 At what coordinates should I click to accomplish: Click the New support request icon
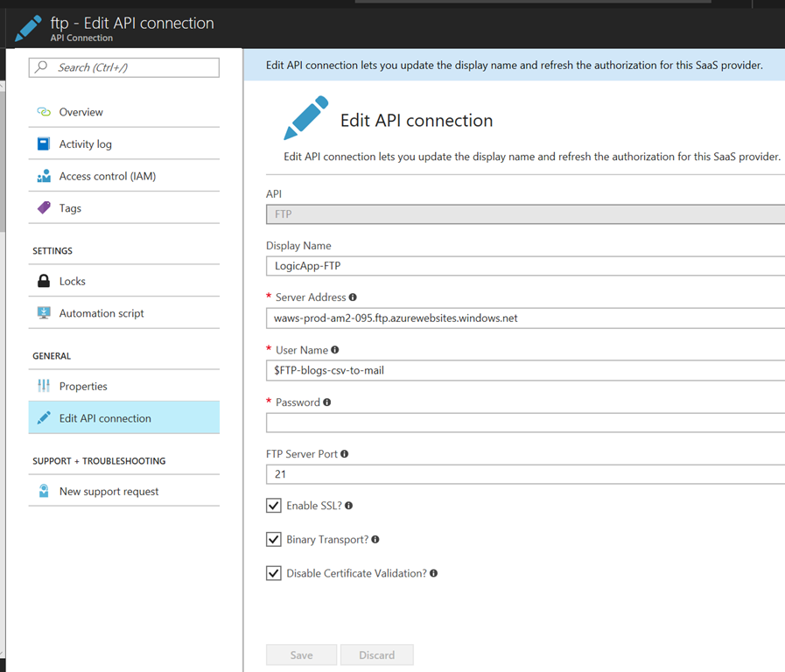44,491
